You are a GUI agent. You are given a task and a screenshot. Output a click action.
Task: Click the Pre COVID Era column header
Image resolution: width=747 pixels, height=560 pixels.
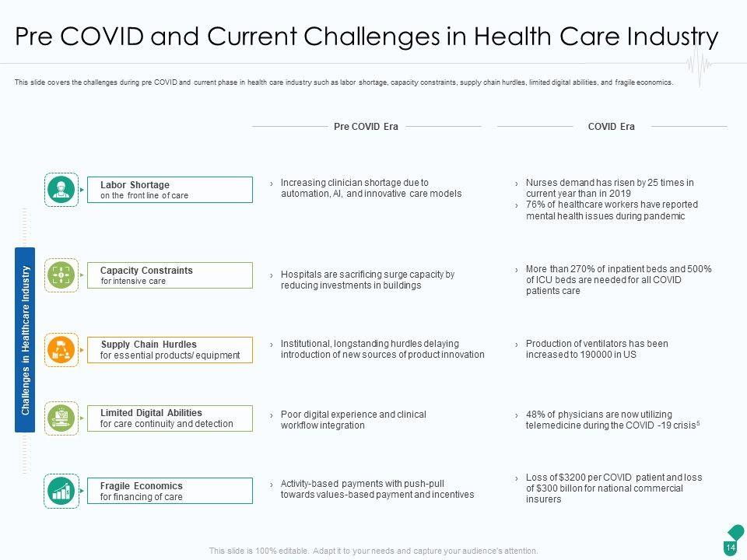366,127
